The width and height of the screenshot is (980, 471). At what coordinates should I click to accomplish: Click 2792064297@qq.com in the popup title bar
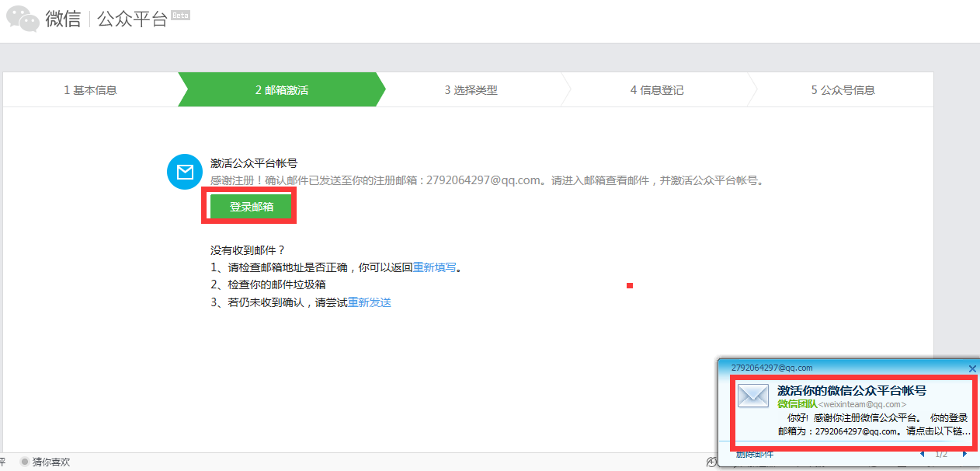[772, 368]
